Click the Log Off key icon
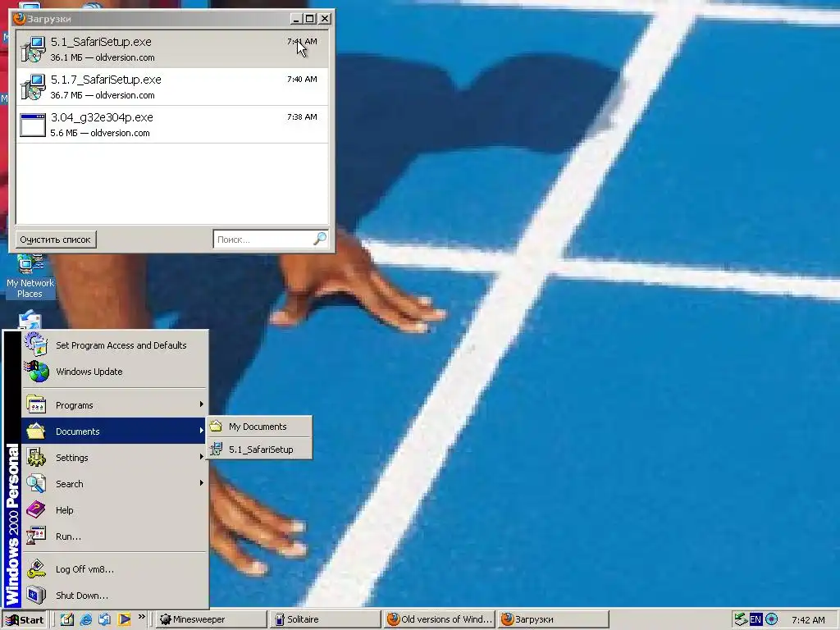The height and width of the screenshot is (630, 840). (x=36, y=569)
